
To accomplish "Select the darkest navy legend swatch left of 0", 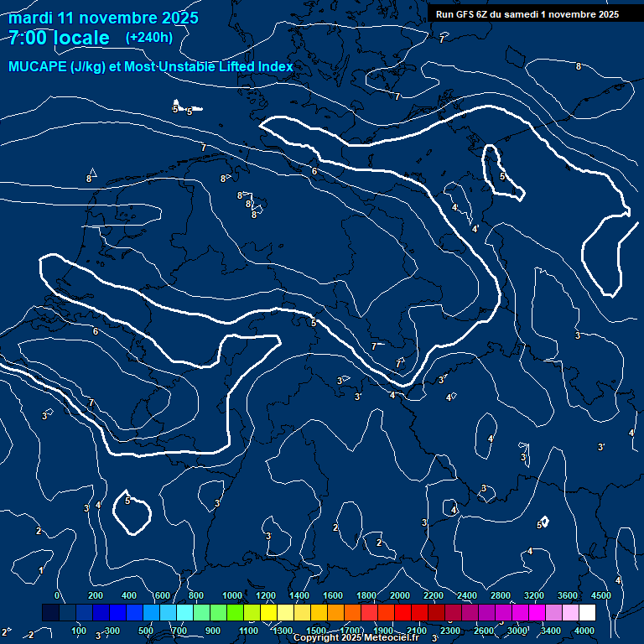I will (50, 612).
